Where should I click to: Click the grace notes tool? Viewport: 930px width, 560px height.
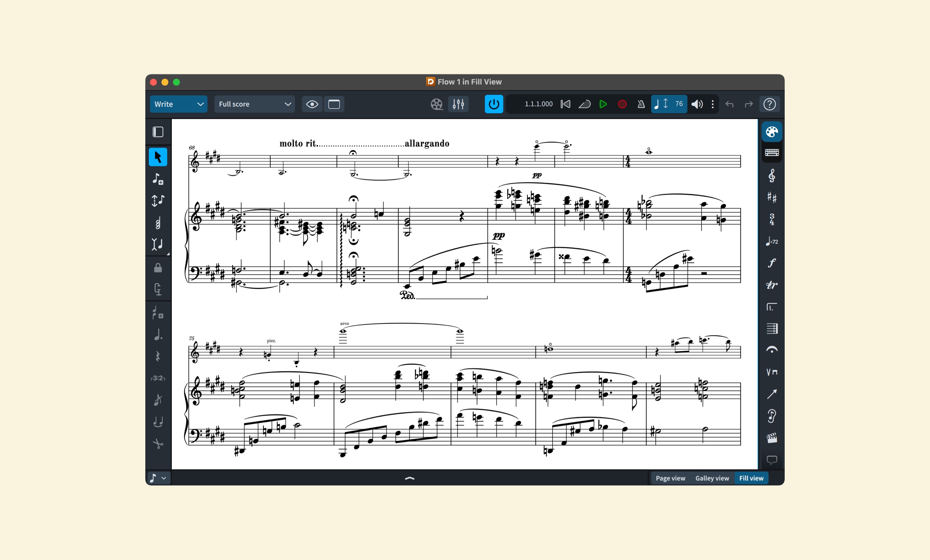[158, 313]
